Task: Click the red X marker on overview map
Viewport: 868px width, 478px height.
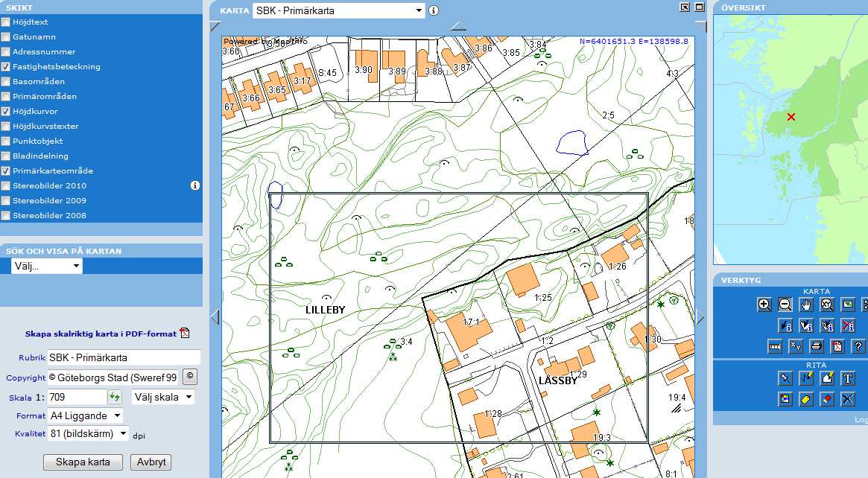Action: point(791,117)
